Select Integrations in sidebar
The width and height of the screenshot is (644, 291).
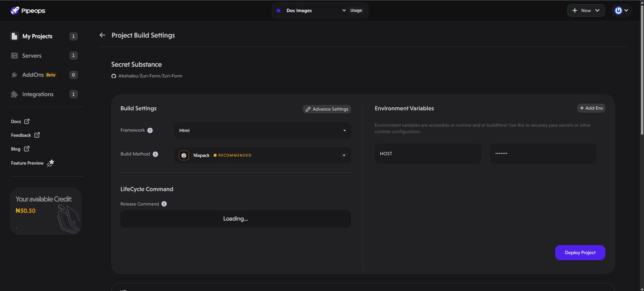coord(38,94)
